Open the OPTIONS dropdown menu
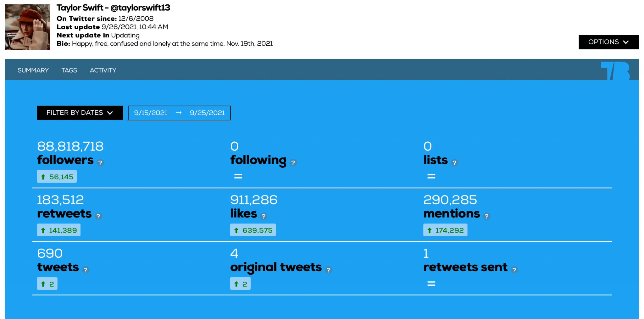Viewport: 644px width, 319px height. click(608, 42)
